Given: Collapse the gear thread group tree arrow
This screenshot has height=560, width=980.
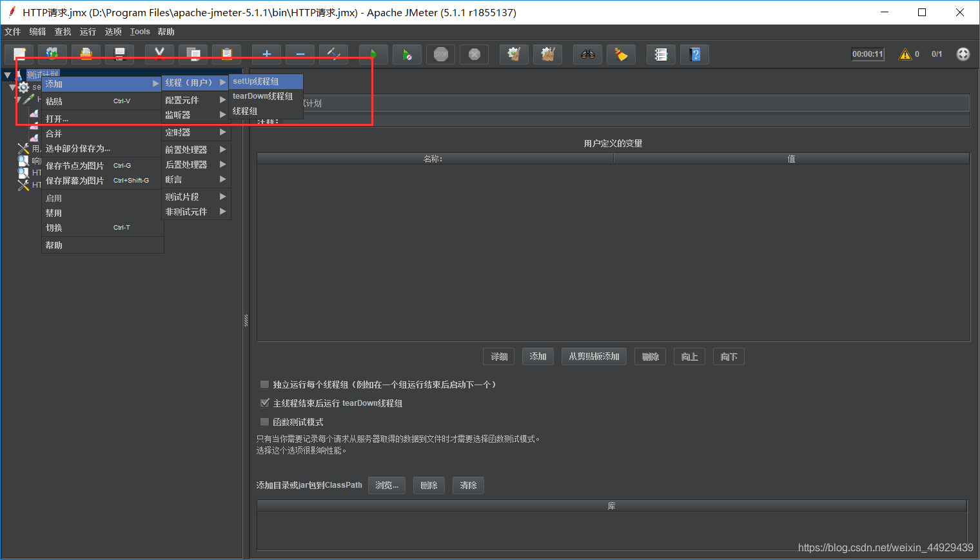Looking at the screenshot, I should [12, 87].
